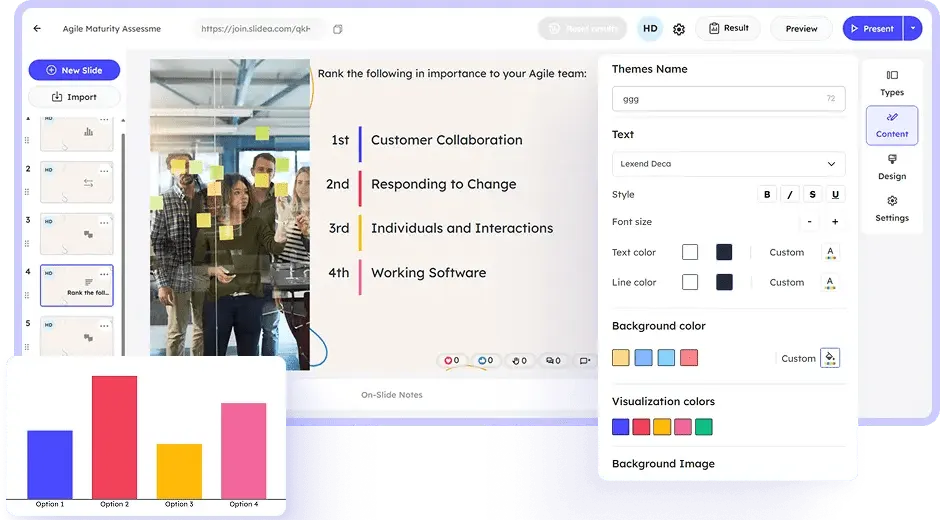Expand the Present button dropdown arrow
Image resolution: width=940 pixels, height=520 pixels.
[x=912, y=29]
